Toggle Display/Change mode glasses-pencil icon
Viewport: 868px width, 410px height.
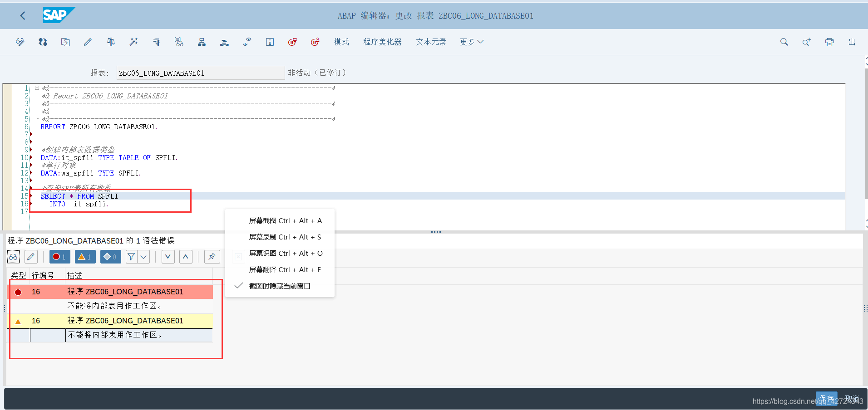coord(20,42)
